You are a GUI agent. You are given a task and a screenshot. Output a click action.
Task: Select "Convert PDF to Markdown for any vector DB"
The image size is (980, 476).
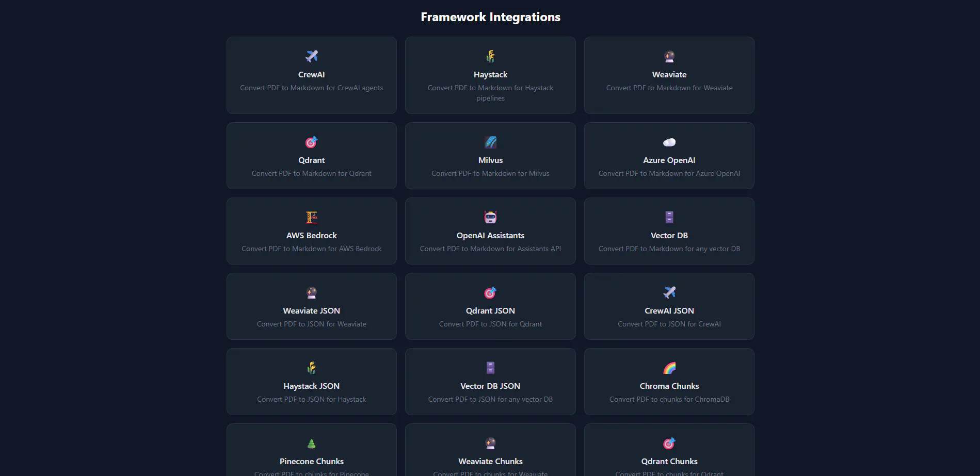pos(669,249)
